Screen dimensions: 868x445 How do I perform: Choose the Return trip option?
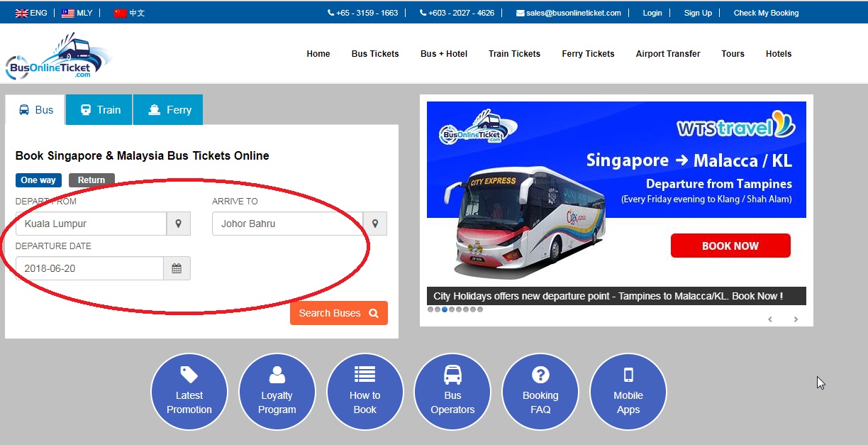(x=91, y=180)
